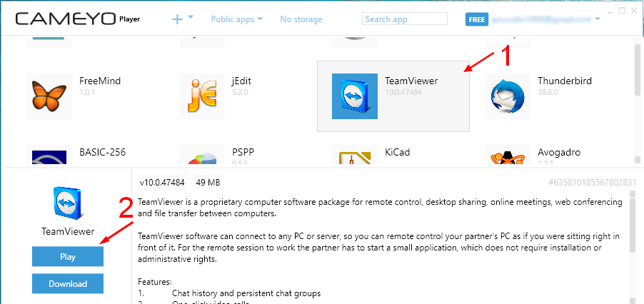
Task: Select the Avogadro molecule icon
Action: [x=507, y=155]
